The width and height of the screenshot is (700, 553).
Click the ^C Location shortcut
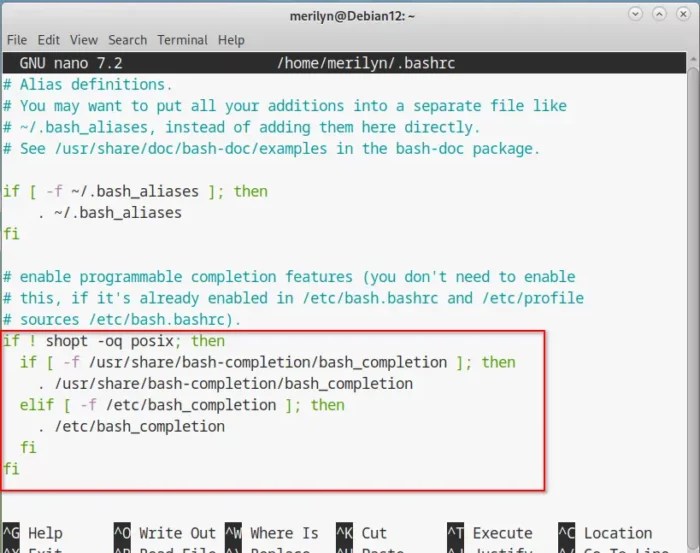[605, 533]
